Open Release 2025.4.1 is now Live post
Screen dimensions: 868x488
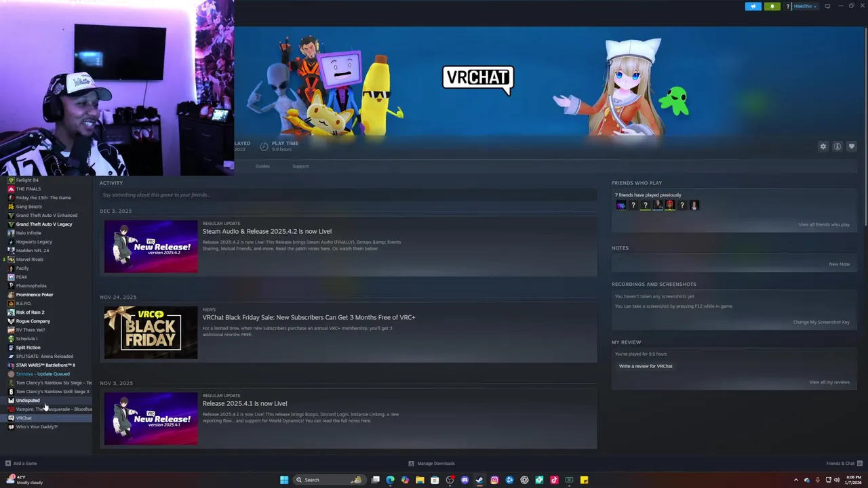245,403
